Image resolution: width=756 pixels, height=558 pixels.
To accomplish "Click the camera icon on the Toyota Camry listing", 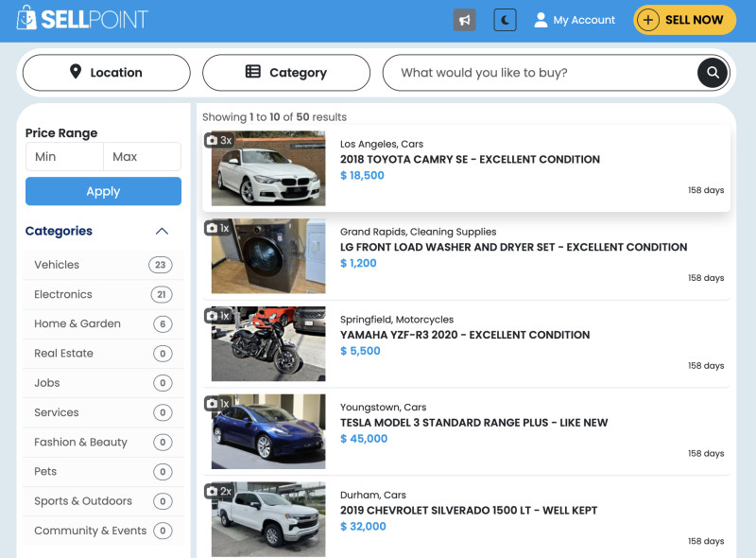I will 215,138.
